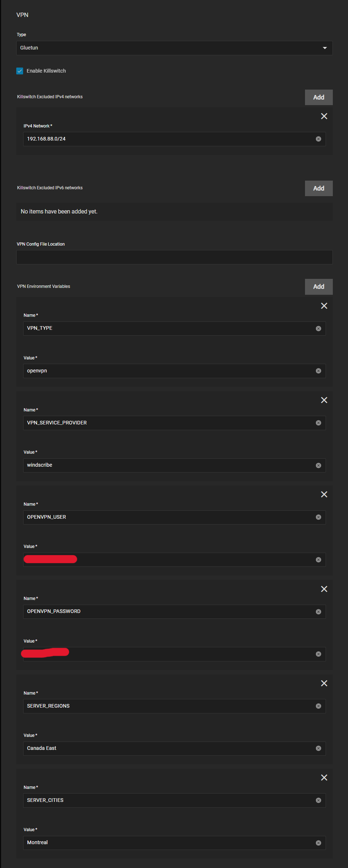This screenshot has height=868, width=348.
Task: Clear the 192.168.88.0/24 network field
Action: tap(318, 139)
